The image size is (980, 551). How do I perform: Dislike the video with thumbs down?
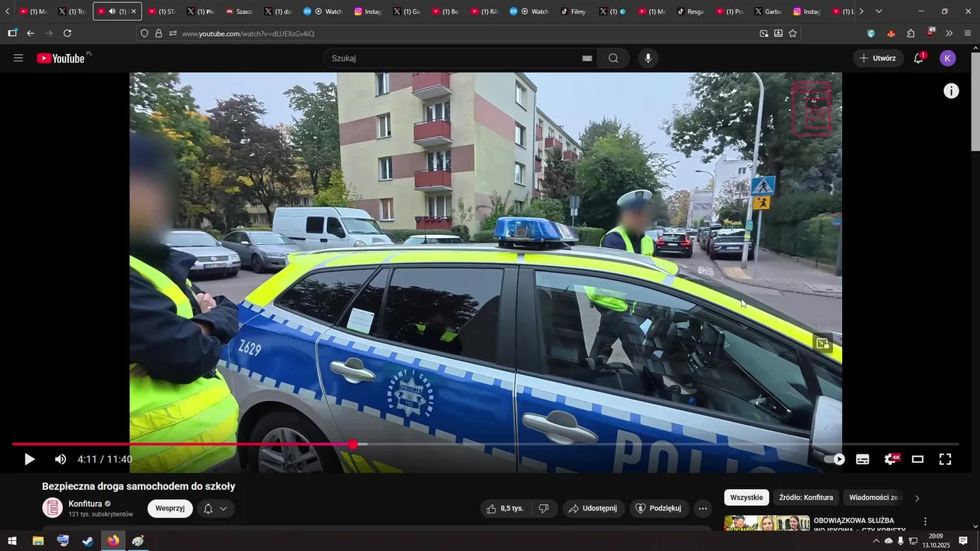click(x=544, y=508)
